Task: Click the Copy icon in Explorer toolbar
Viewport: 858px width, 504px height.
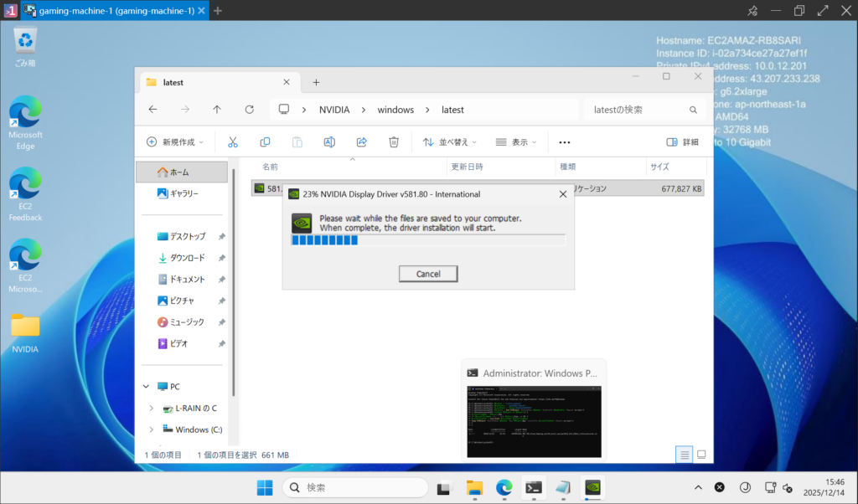Action: pos(265,142)
